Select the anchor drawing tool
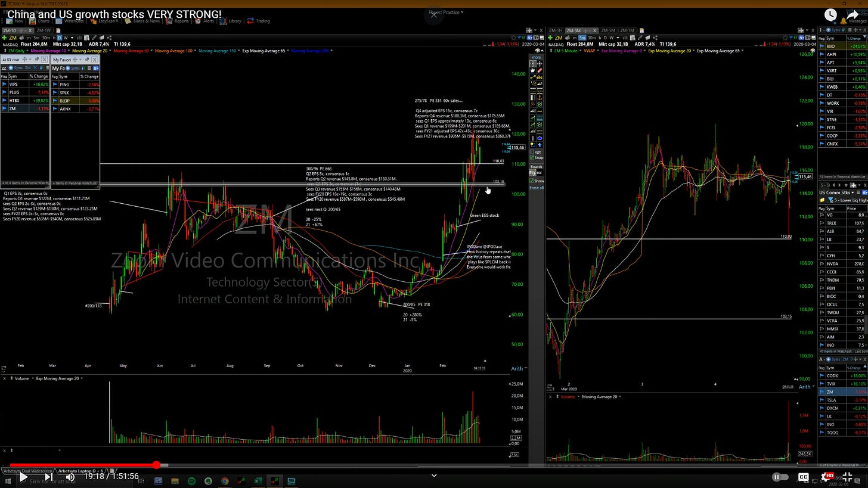The height and width of the screenshot is (488, 868). [x=540, y=98]
